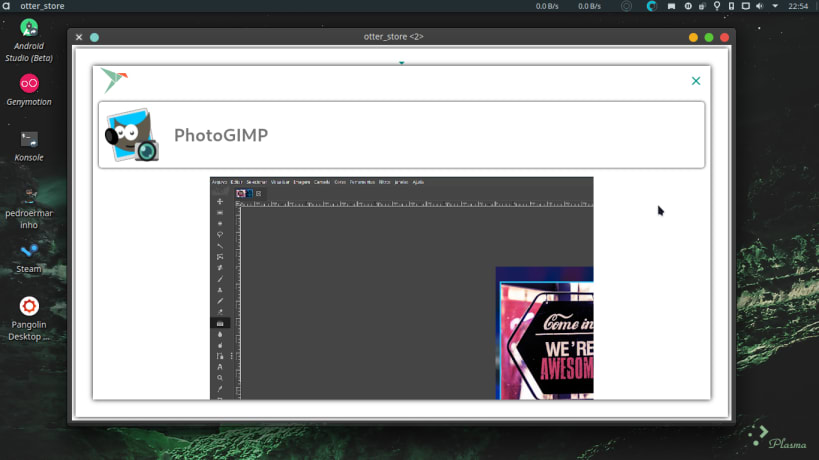The image size is (819, 460).
Task: Click the teal circle button in the otter_store titlebar
Action: (x=95, y=37)
